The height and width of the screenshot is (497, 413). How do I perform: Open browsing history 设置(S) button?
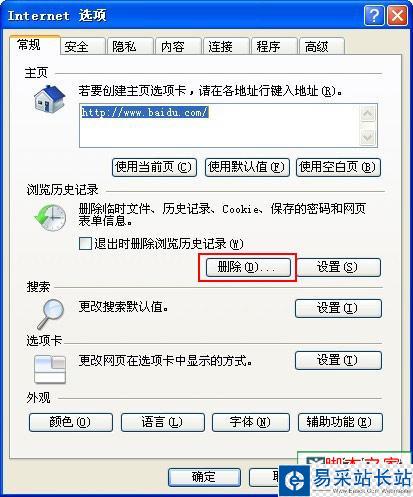pos(338,267)
